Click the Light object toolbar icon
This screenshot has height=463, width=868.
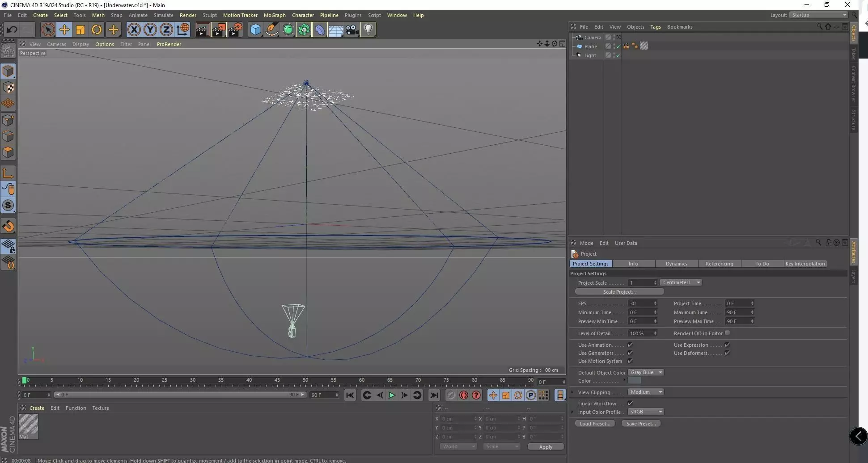coord(368,29)
